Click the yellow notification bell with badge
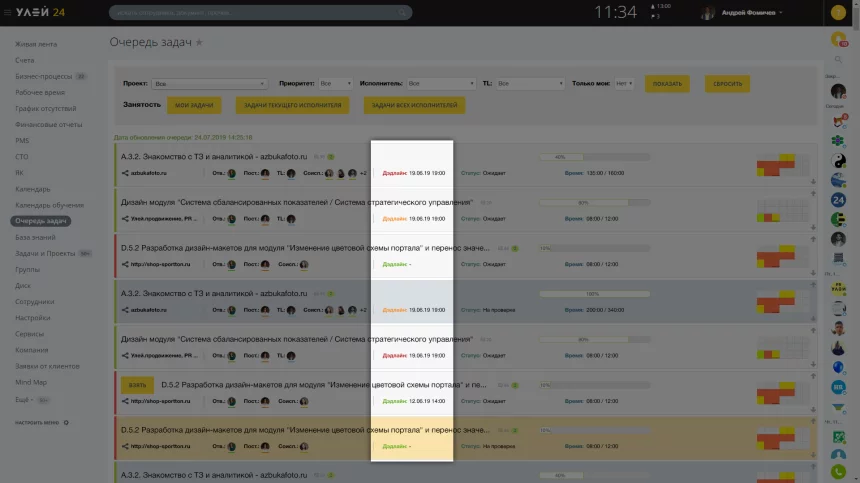 (839, 40)
